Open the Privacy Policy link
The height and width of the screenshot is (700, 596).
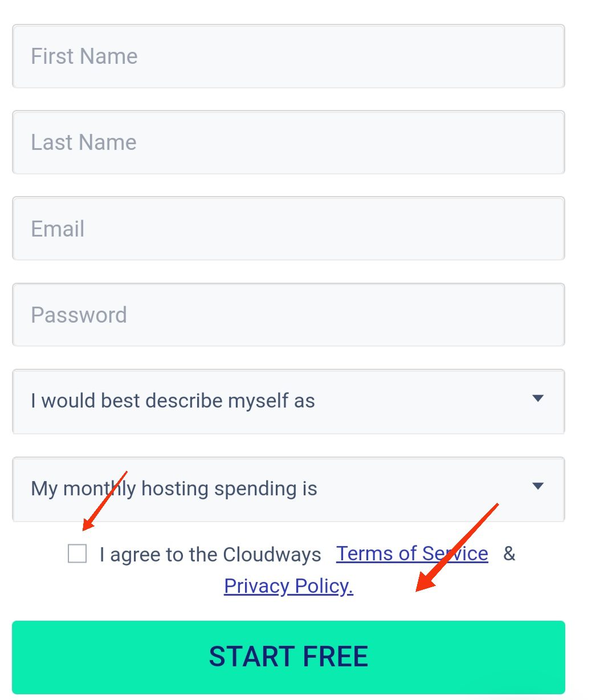click(288, 586)
